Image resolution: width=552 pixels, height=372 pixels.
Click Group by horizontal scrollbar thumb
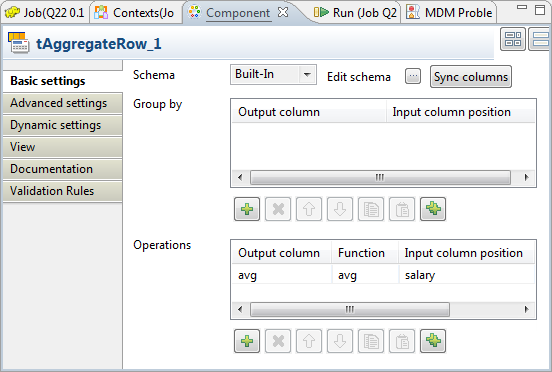coord(380,177)
